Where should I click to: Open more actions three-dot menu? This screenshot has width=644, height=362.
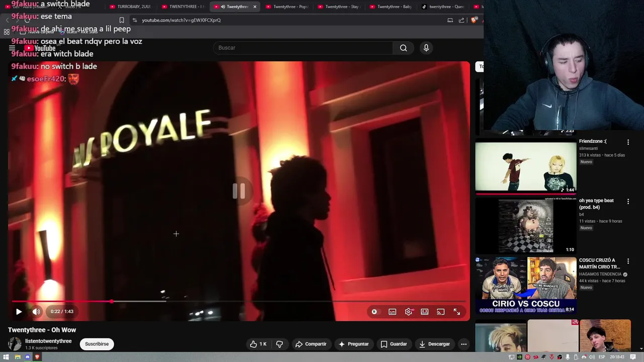(464, 344)
